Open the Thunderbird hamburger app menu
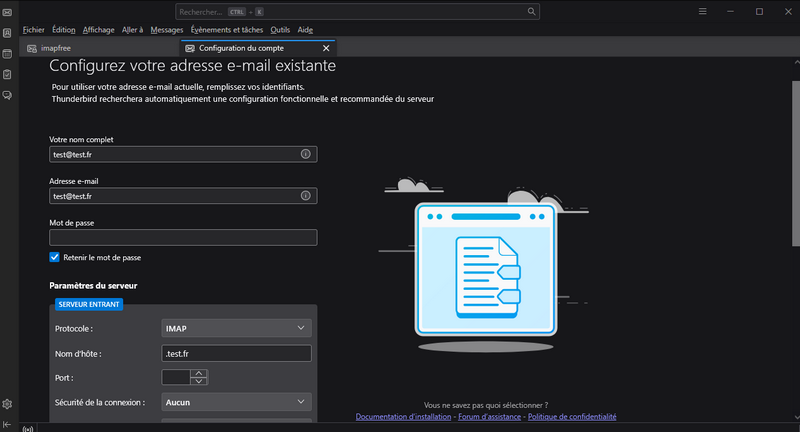Screen dimensions: 800x432 click(x=704, y=12)
